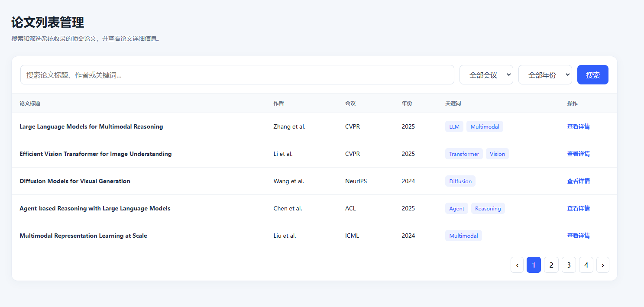Image resolution: width=644 pixels, height=307 pixels.
Task: Focus the paper search input field
Action: coord(237,75)
